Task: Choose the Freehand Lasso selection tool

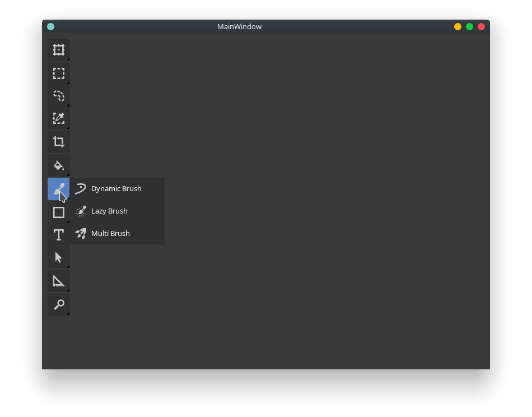Action: (59, 96)
